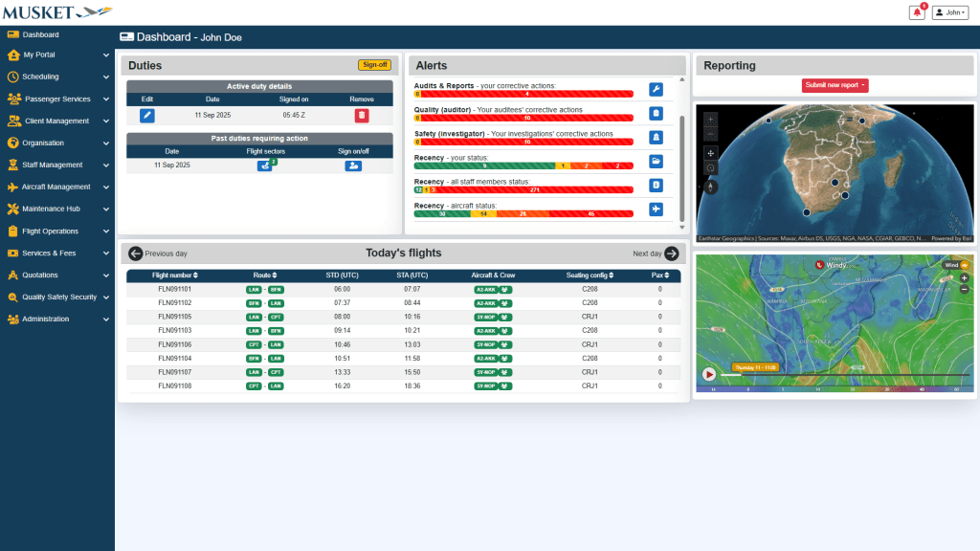Open the notifications bell icon
Viewport: 980px width, 551px height.
tap(917, 12)
